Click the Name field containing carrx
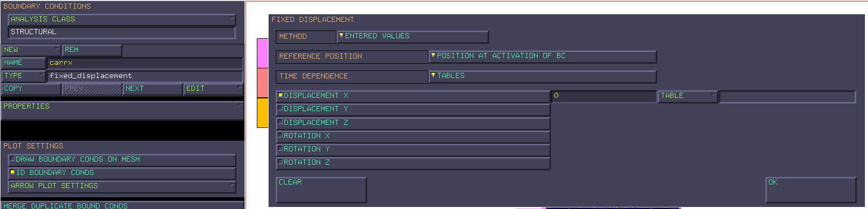 click(x=145, y=63)
